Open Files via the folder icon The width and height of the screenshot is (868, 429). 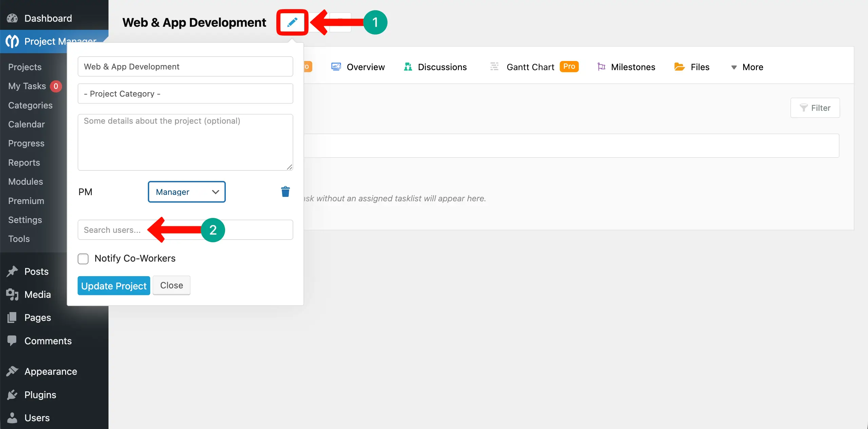[679, 67]
